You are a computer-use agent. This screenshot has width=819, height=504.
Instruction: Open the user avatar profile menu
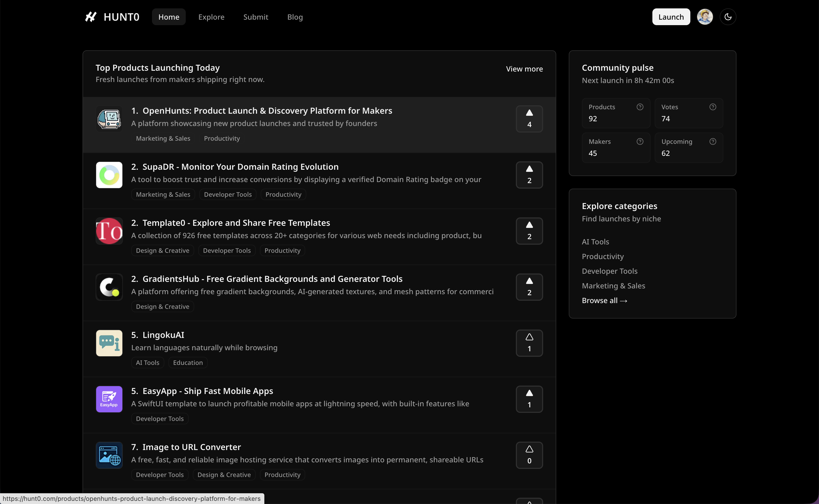705,17
